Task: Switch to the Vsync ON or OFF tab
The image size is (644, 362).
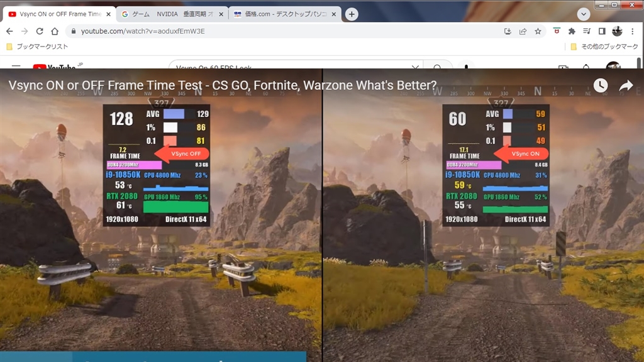Action: pyautogui.click(x=60, y=14)
